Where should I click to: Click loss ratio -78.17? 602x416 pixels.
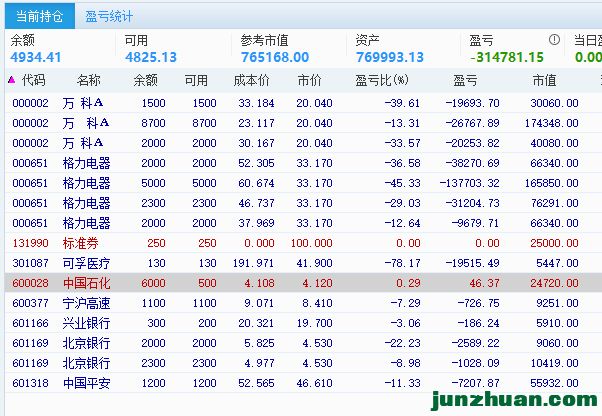click(x=402, y=263)
